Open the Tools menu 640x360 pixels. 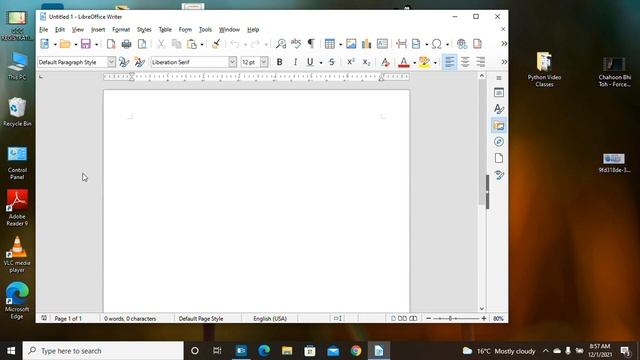point(205,30)
